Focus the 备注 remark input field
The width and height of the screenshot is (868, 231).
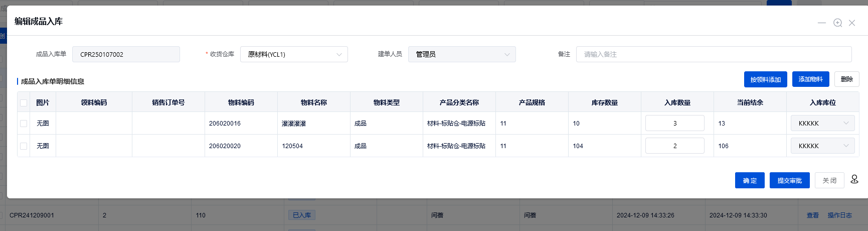tap(714, 54)
